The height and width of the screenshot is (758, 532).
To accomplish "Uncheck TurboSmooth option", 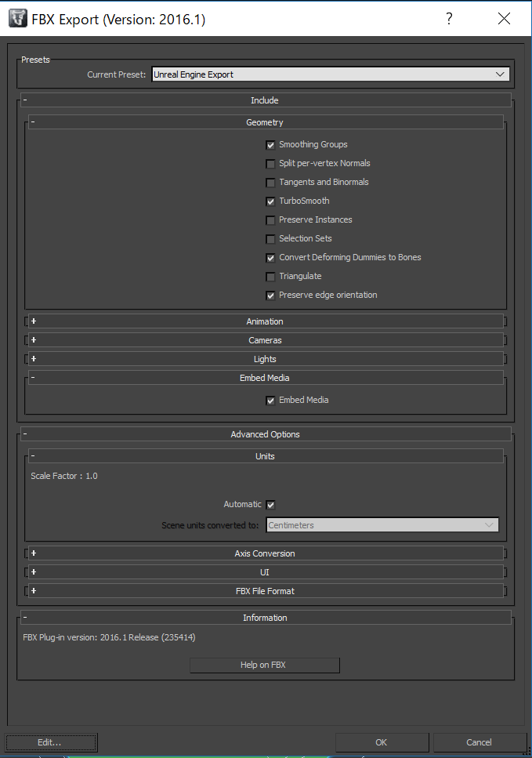I will pyautogui.click(x=270, y=201).
